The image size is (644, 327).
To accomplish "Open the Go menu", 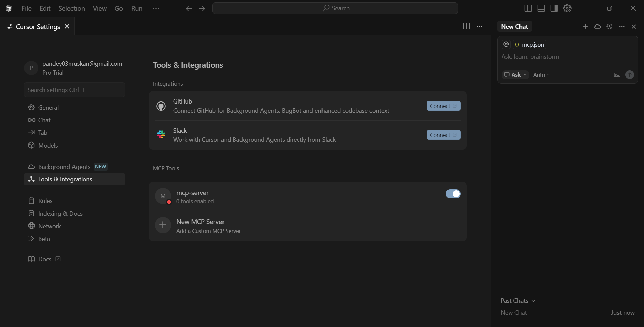I will 119,8.
